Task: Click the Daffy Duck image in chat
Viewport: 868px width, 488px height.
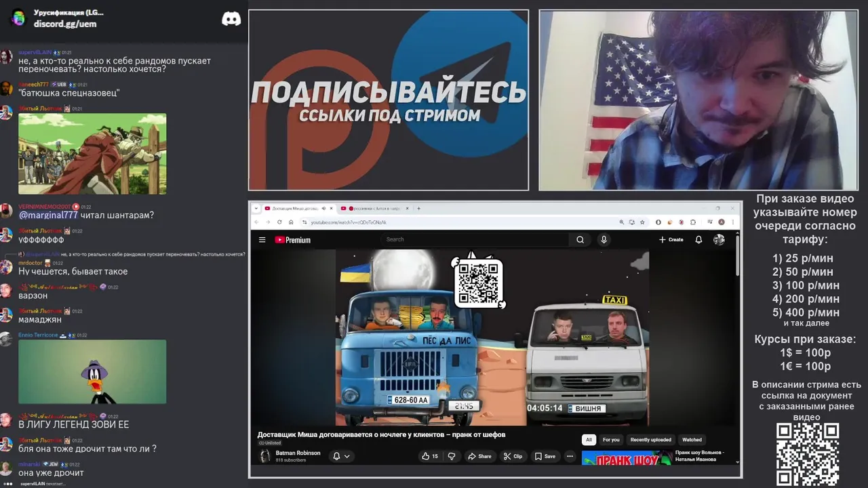Action: pos(92,371)
